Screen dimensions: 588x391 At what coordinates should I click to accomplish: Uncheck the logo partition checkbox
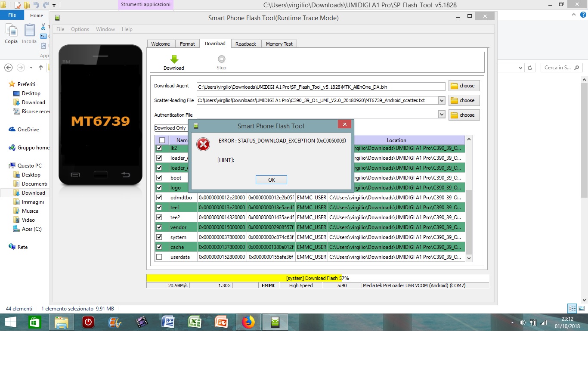coord(159,187)
